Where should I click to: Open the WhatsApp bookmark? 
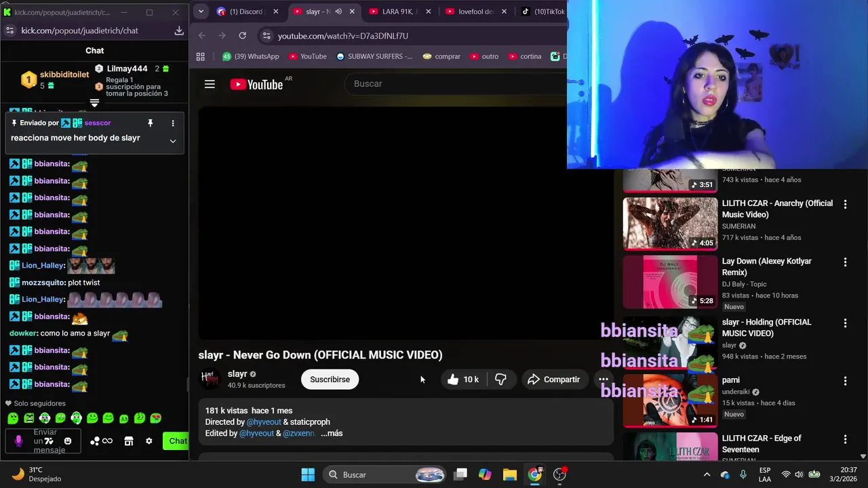251,56
